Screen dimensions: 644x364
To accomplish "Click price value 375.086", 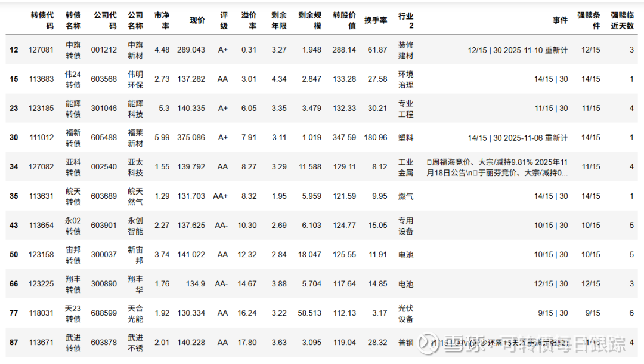I will tap(191, 138).
